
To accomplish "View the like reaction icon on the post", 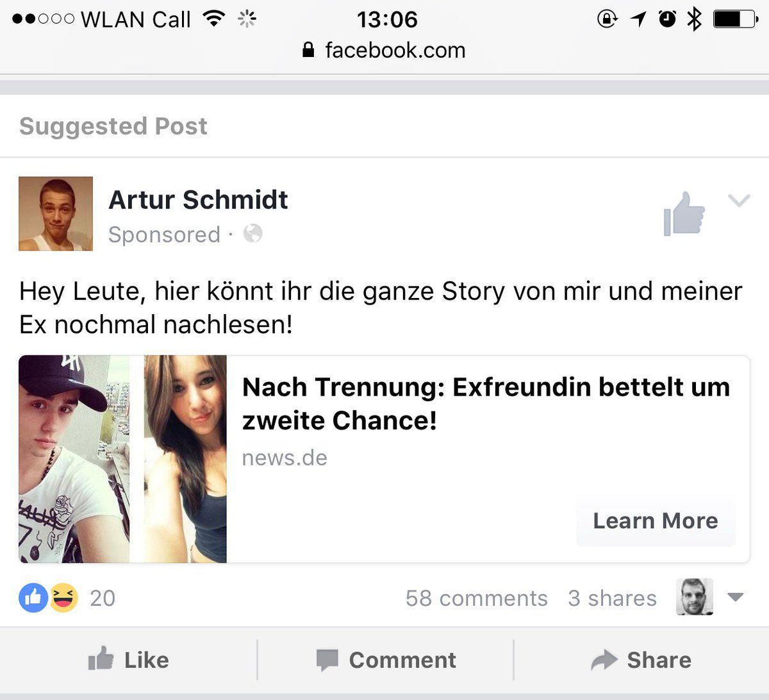I will point(33,597).
